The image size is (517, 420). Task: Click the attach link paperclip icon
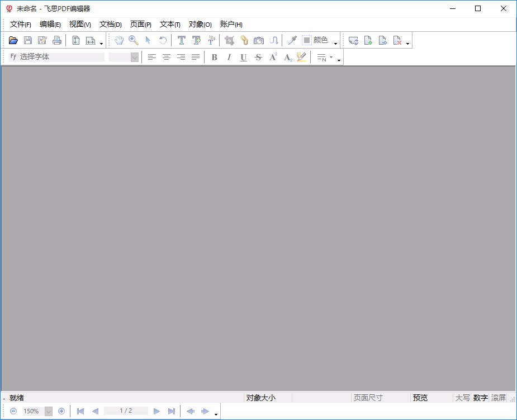point(244,40)
